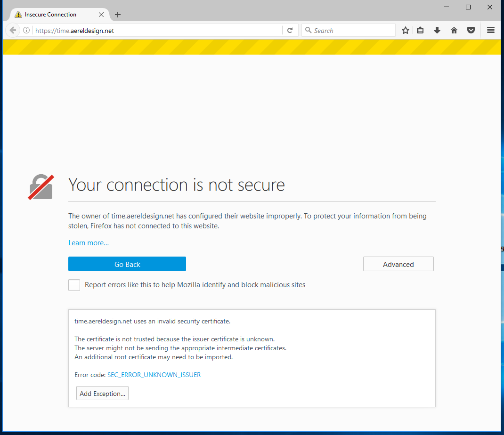Click the SEC_ERROR_UNKNOWN_ISSUER error code link
Viewport: 504px width, 435px height.
coord(154,375)
